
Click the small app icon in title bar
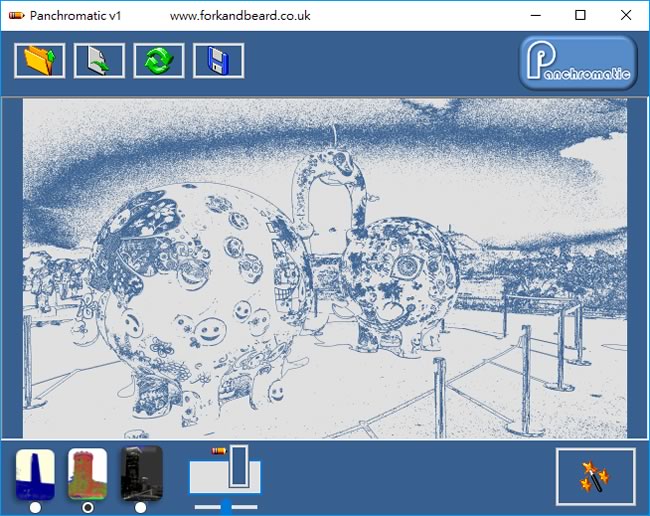pyautogui.click(x=15, y=16)
